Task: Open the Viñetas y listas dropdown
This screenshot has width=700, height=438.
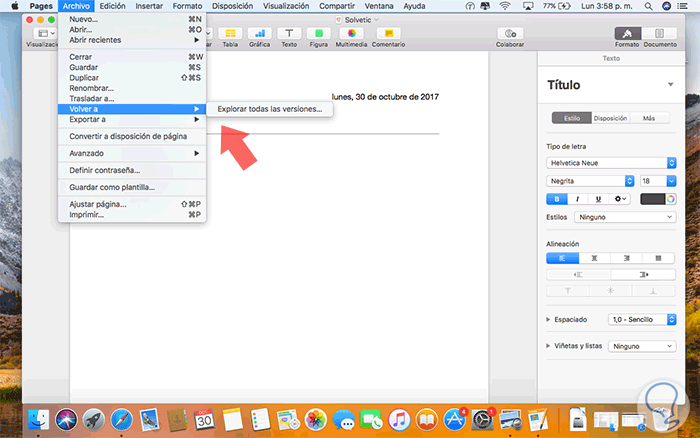Action: tap(642, 346)
